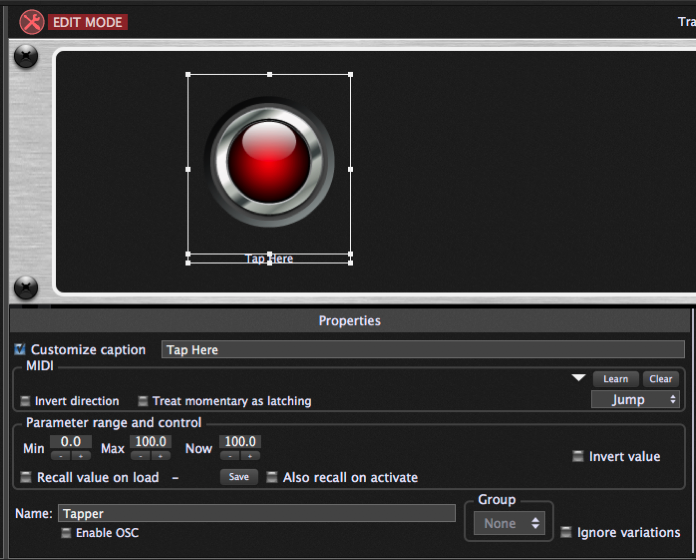
Task: Click the top-right corner handle of widget
Action: [351, 75]
